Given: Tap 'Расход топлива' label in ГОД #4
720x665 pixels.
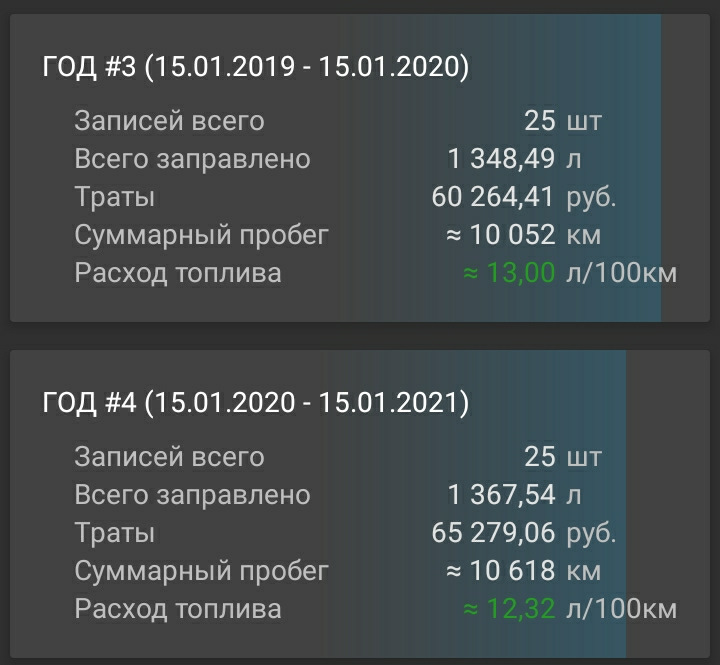Looking at the screenshot, I should pyautogui.click(x=178, y=609).
